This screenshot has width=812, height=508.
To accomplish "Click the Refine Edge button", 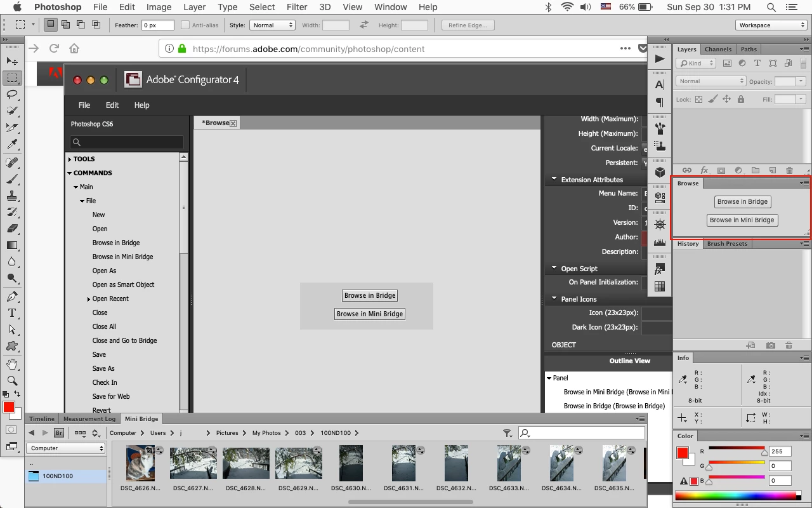I will coord(468,25).
